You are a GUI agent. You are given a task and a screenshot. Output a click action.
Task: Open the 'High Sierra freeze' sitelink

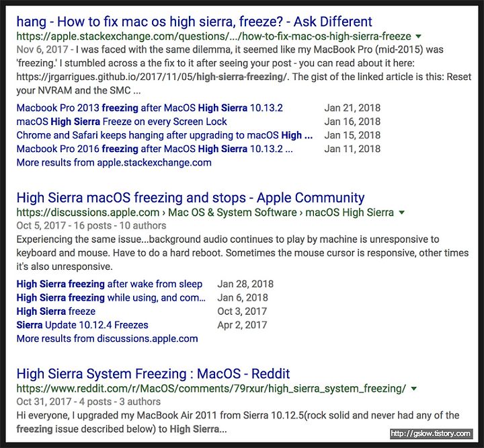(x=56, y=311)
